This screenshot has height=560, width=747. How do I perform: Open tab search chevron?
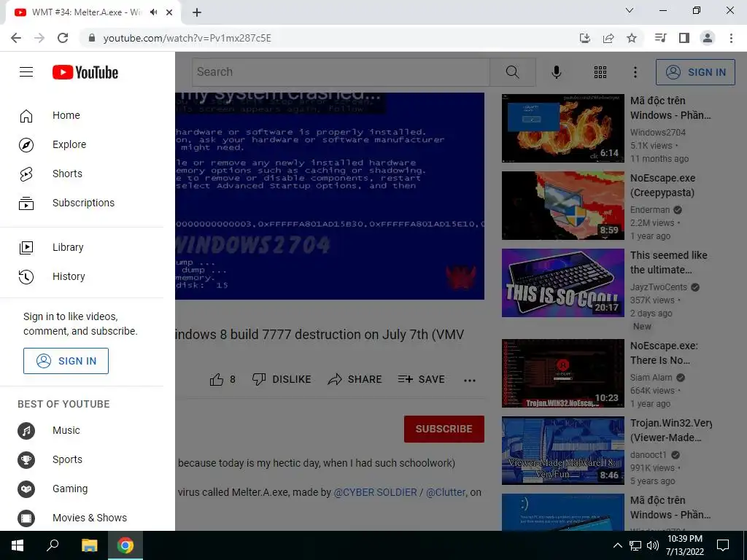pos(630,10)
